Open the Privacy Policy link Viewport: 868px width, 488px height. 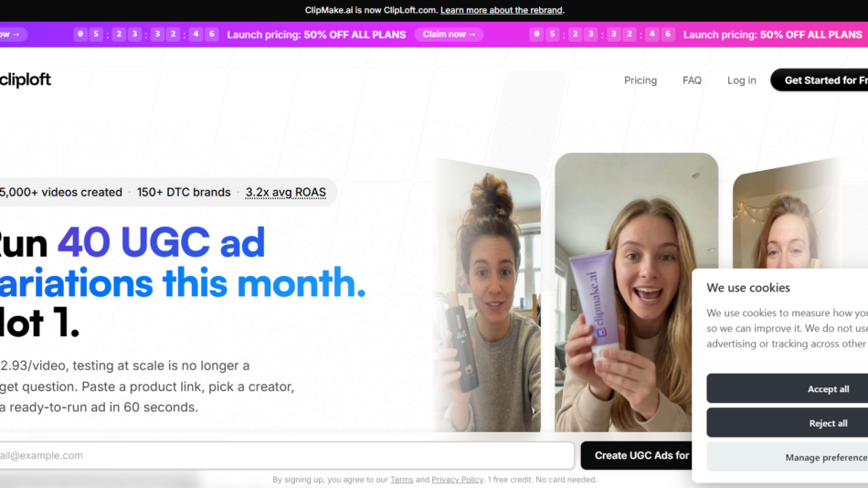click(x=457, y=480)
